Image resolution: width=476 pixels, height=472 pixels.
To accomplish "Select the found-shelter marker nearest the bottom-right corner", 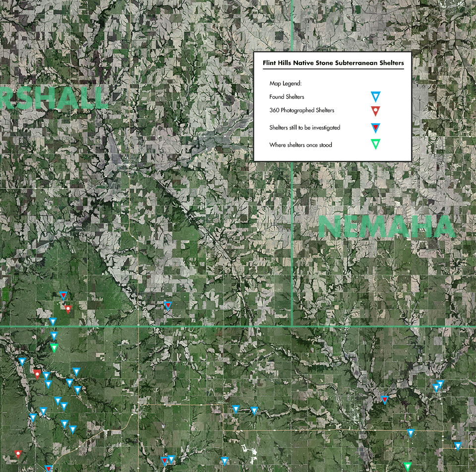I will 458,446.
